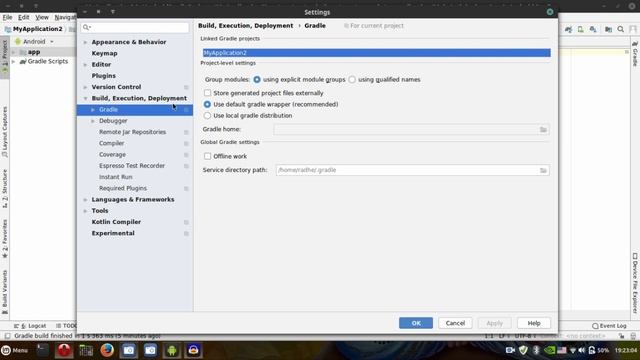Open Project Structure toolbar icon

608,29
